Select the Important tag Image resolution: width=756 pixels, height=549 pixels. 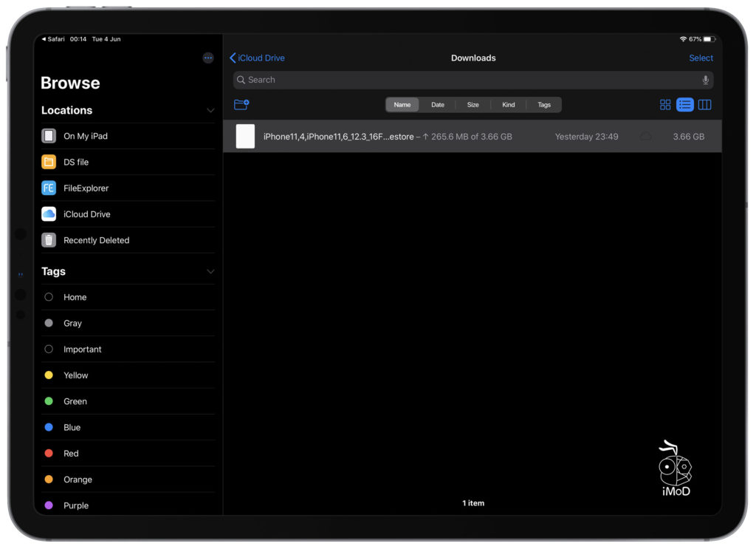83,349
